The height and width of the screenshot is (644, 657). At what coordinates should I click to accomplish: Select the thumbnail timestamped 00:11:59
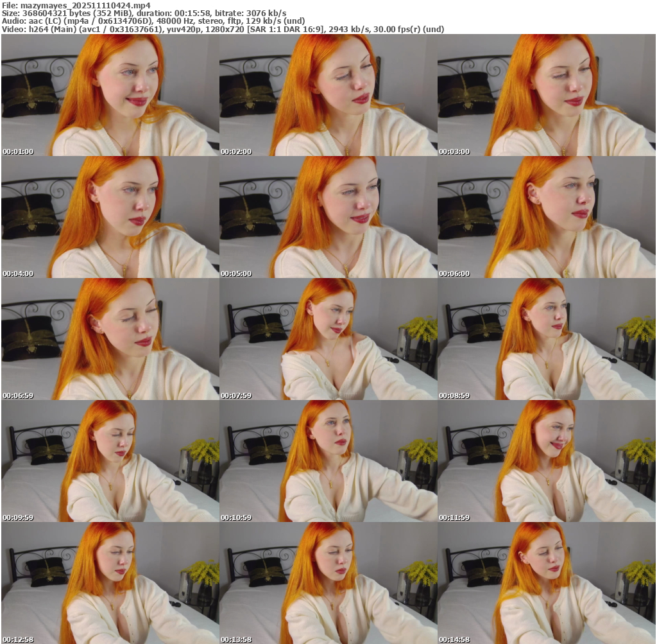click(x=547, y=461)
